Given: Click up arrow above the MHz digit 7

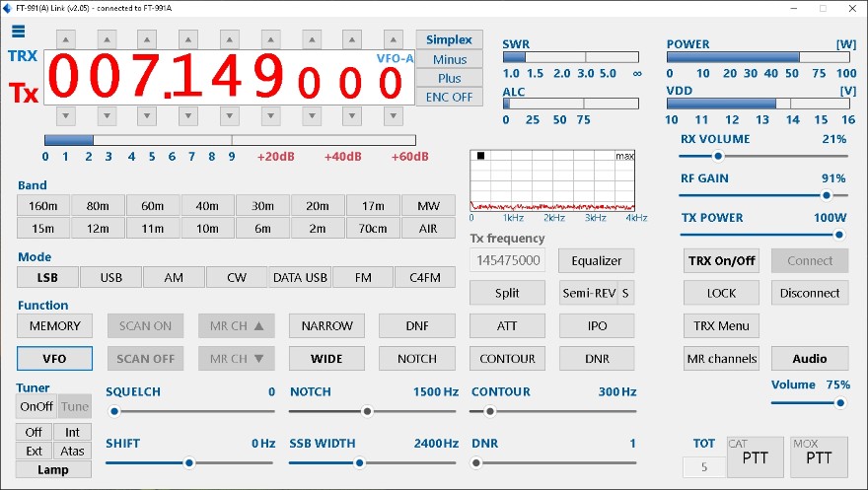Looking at the screenshot, I should tap(147, 39).
